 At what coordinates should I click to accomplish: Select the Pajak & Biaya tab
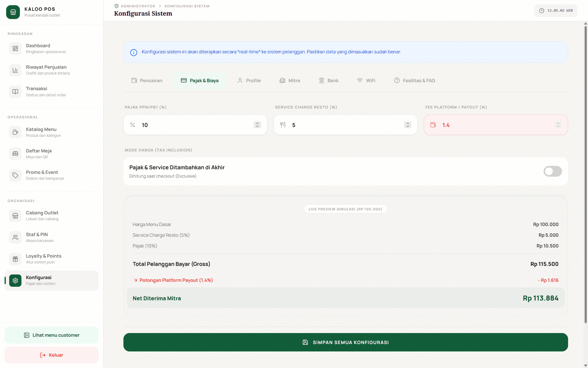200,81
